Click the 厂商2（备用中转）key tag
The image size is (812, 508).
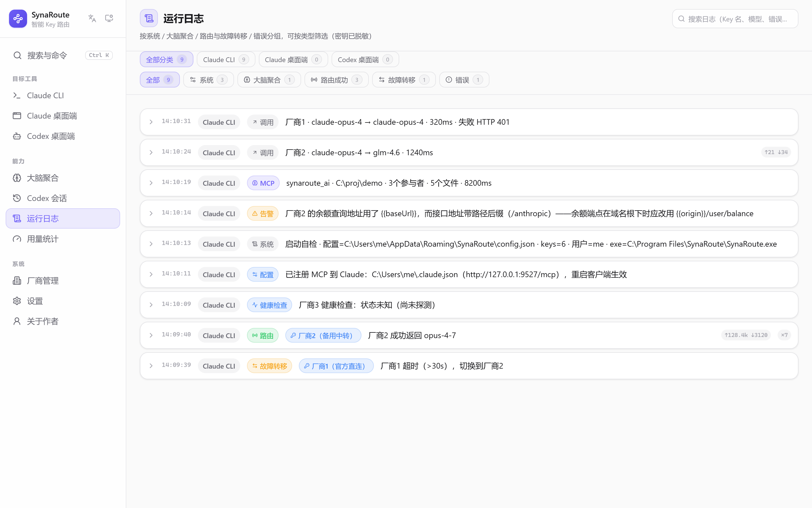(x=323, y=335)
